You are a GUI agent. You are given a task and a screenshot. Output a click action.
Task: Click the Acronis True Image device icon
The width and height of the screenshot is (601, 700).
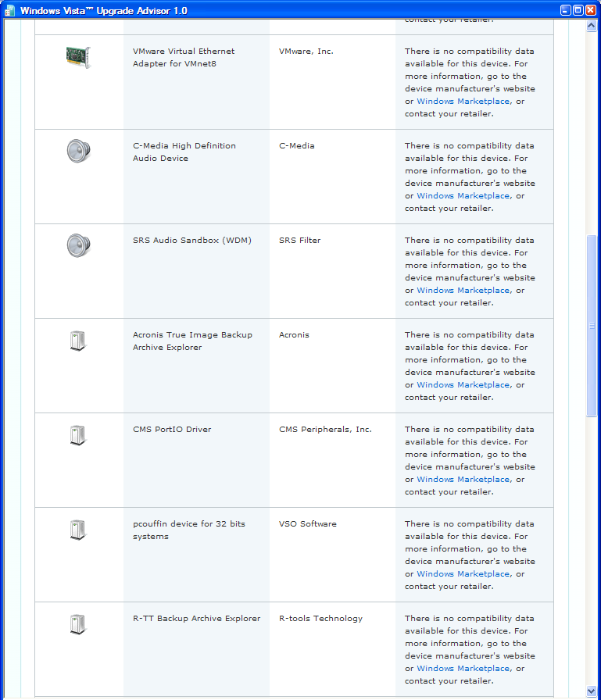point(77,341)
